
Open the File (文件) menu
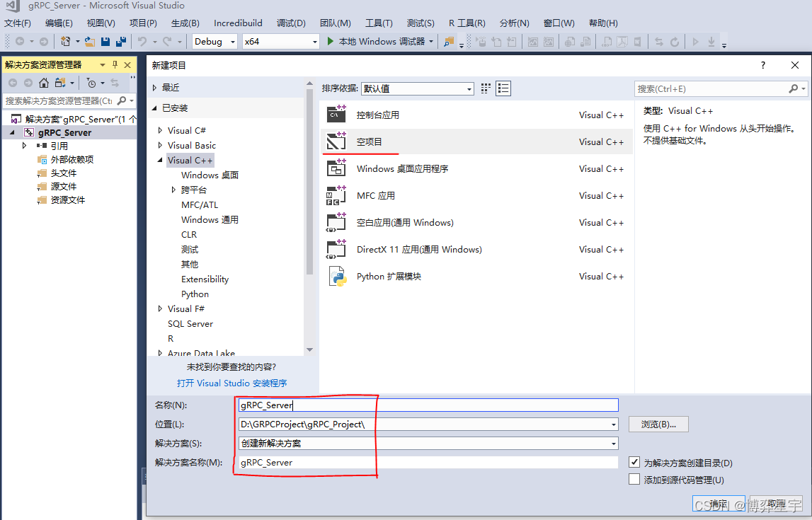click(18, 23)
